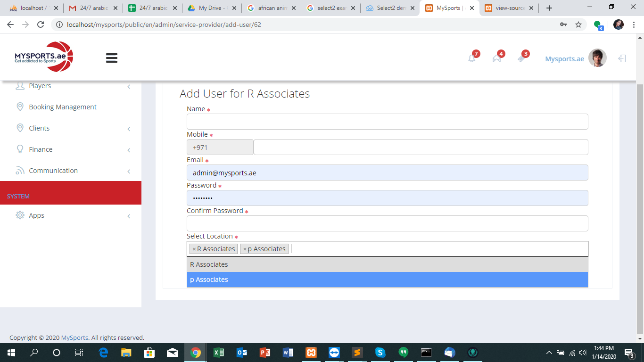Expand the Players sidebar menu

point(40,86)
